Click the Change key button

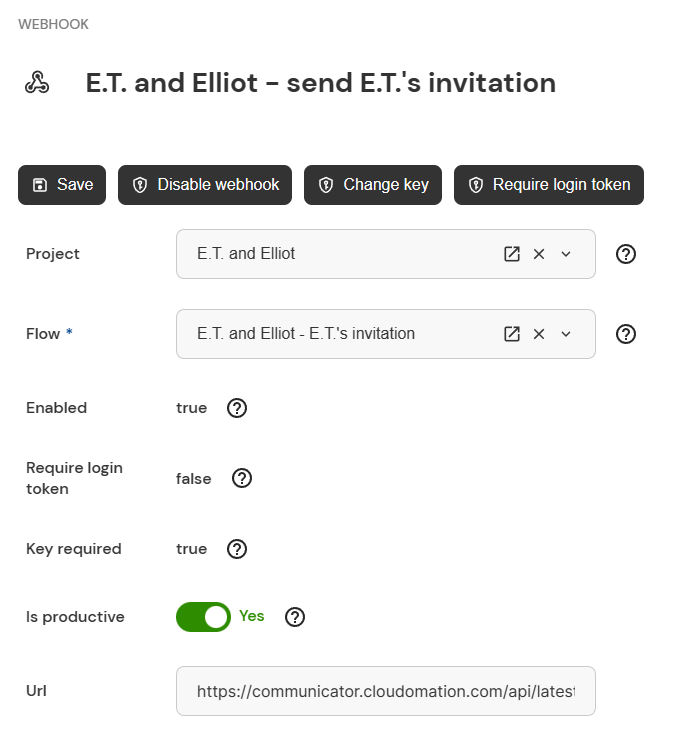coord(373,185)
